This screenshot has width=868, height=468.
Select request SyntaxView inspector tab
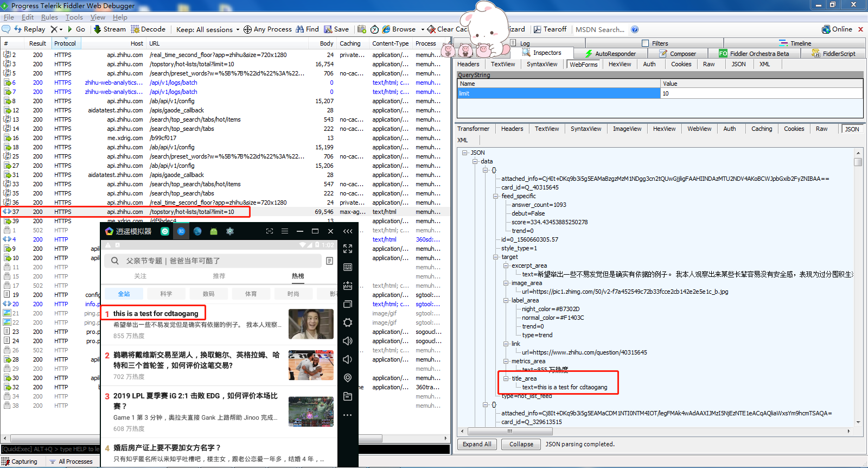pyautogui.click(x=542, y=64)
